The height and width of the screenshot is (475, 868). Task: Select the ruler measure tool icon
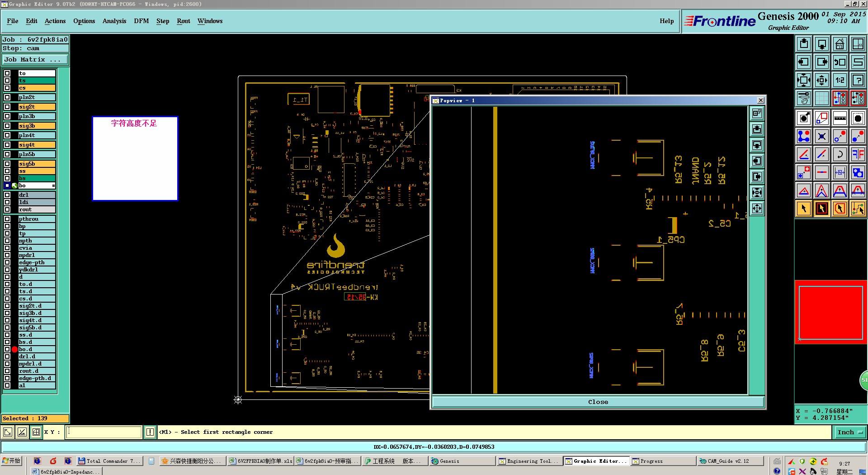(x=840, y=119)
